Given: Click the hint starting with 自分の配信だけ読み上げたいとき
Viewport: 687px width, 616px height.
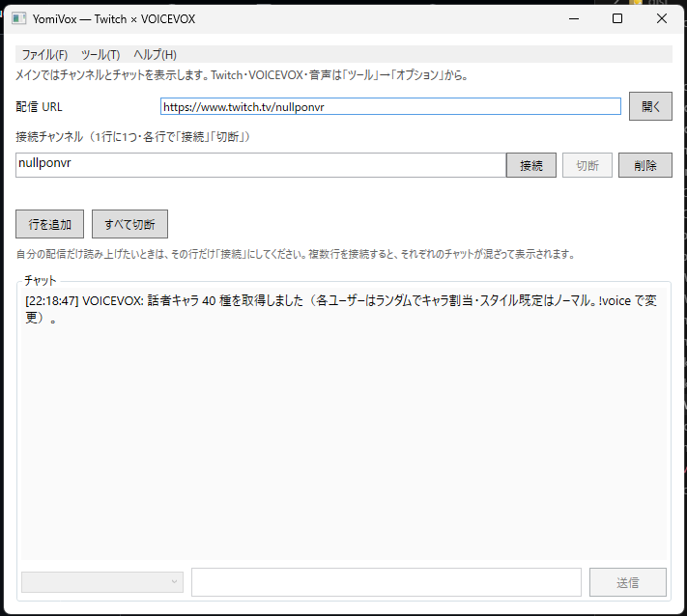Looking at the screenshot, I should [x=296, y=254].
